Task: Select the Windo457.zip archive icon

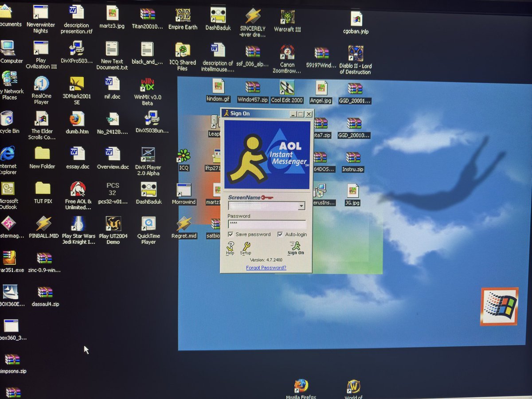Action: pyautogui.click(x=252, y=87)
